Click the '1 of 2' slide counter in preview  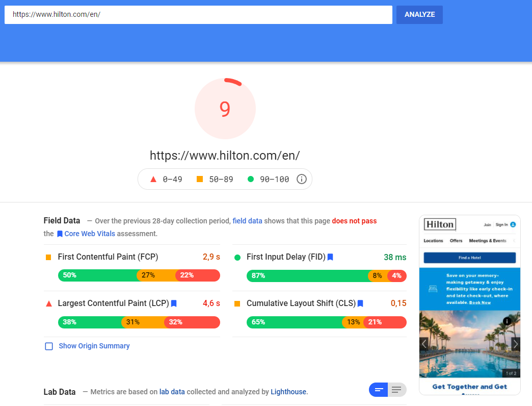point(511,373)
